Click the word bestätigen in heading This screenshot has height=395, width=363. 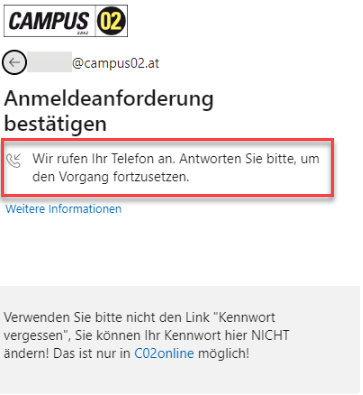55,124
